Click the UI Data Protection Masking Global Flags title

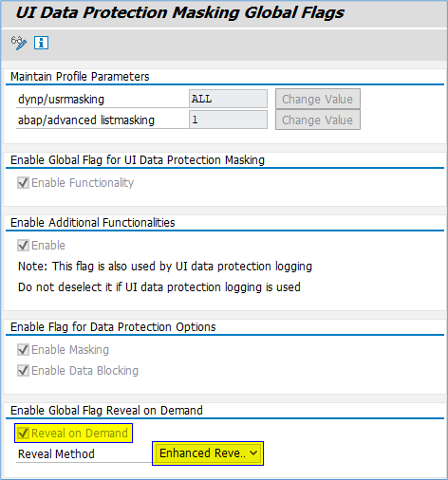[179, 13]
